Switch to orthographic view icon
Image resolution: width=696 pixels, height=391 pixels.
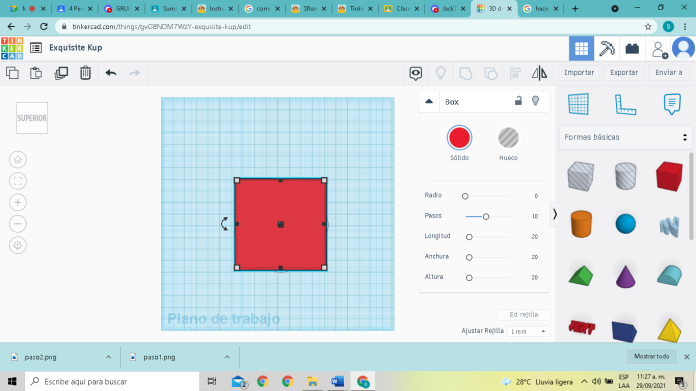tap(18, 245)
